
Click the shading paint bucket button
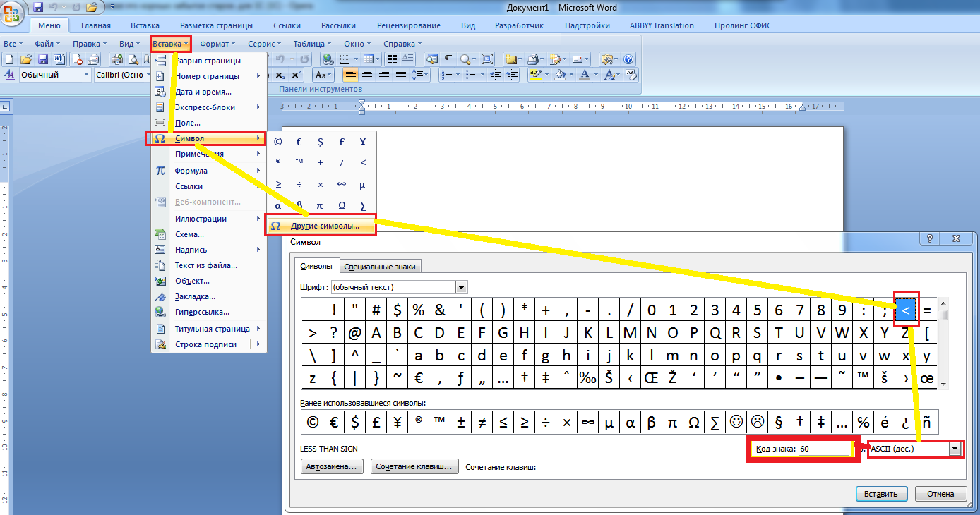click(560, 74)
